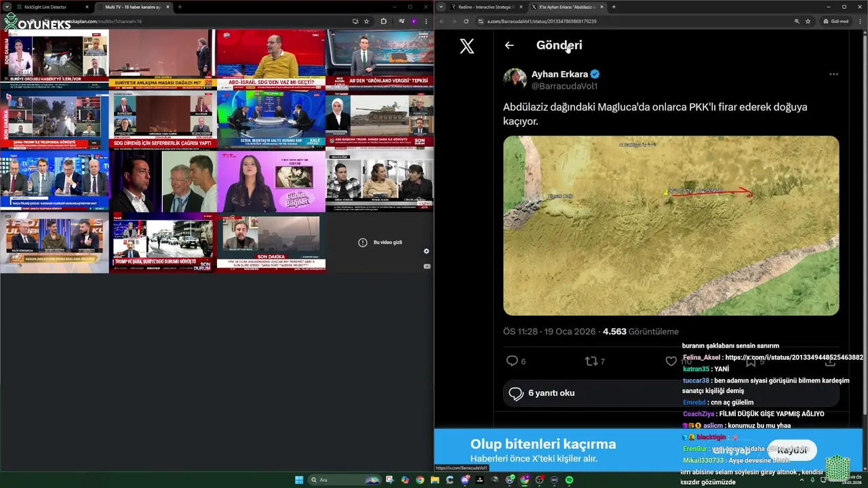Open a new tab in the right browser
Viewport: 868px width, 488px height.
[x=614, y=7]
